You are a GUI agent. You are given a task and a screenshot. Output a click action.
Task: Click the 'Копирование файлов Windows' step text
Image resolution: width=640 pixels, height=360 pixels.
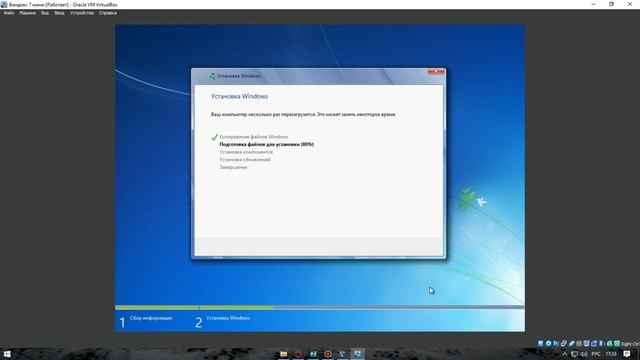click(253, 137)
